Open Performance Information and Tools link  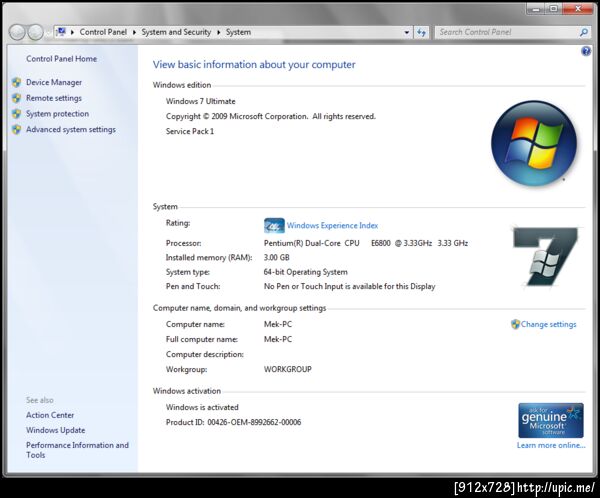pyautogui.click(x=77, y=450)
